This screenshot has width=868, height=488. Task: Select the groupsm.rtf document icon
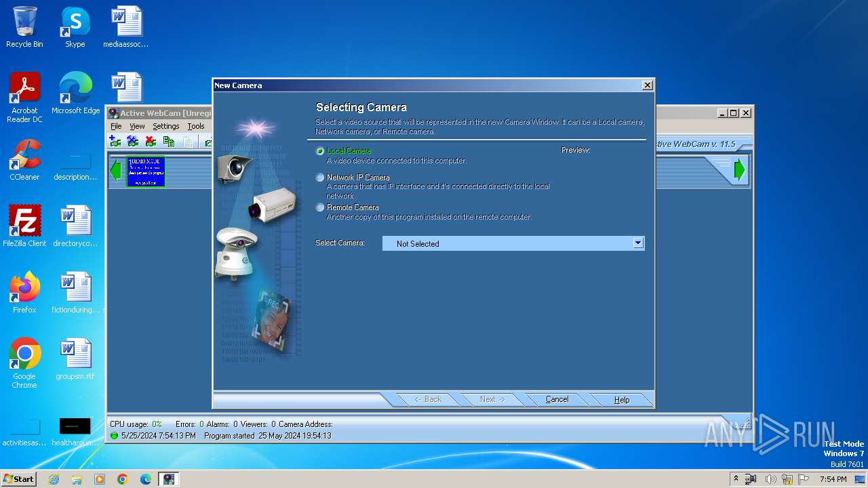75,359
